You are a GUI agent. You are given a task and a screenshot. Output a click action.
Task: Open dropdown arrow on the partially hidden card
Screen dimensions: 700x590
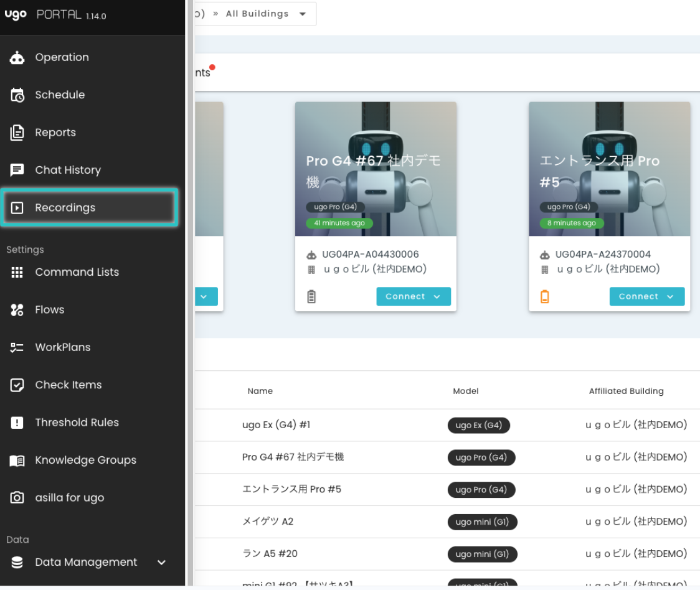(x=204, y=297)
